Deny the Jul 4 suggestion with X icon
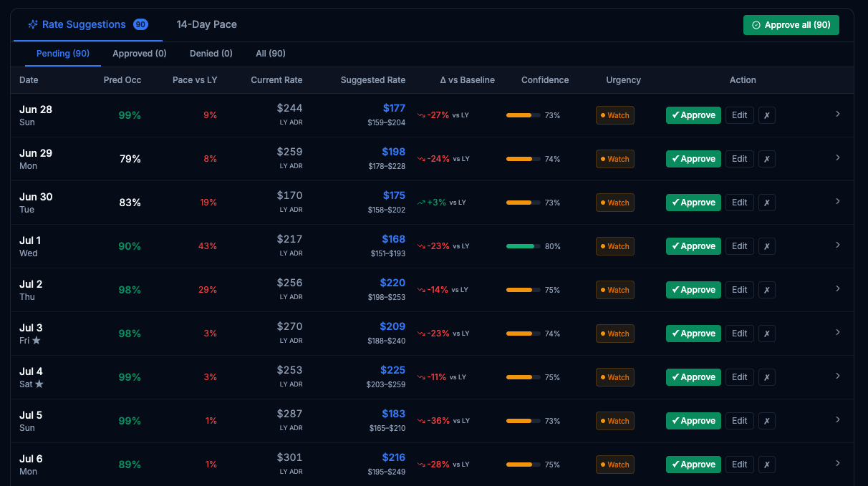This screenshot has height=486, width=868. coord(766,377)
